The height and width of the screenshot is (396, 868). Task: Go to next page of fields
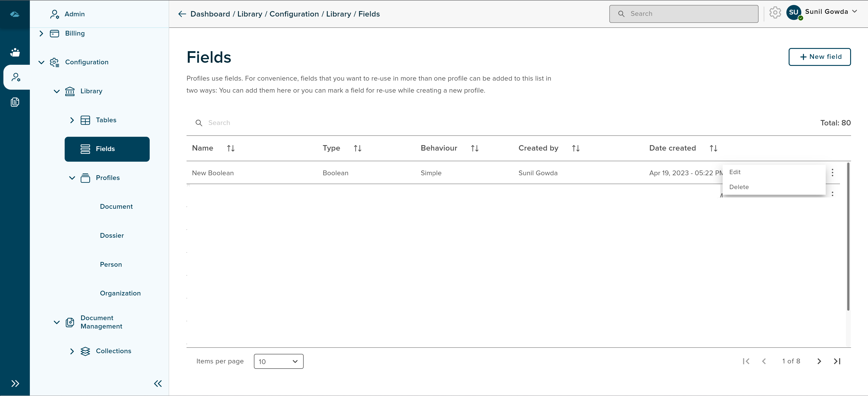click(x=819, y=361)
